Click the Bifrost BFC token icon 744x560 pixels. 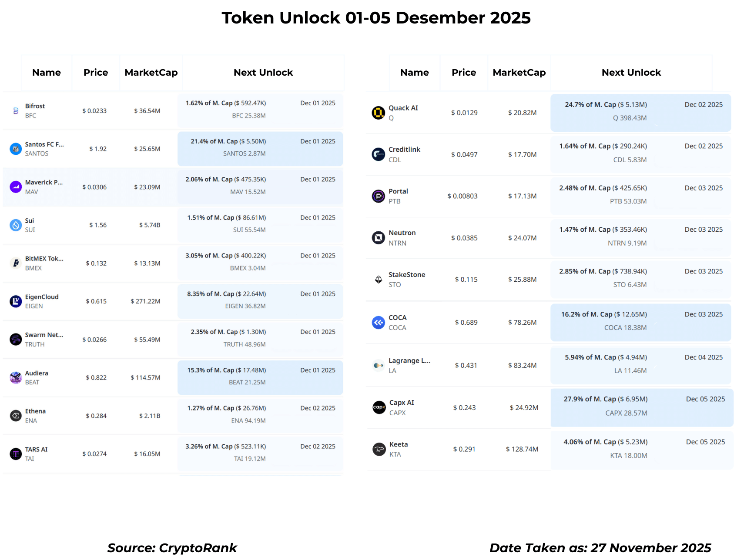click(x=16, y=111)
